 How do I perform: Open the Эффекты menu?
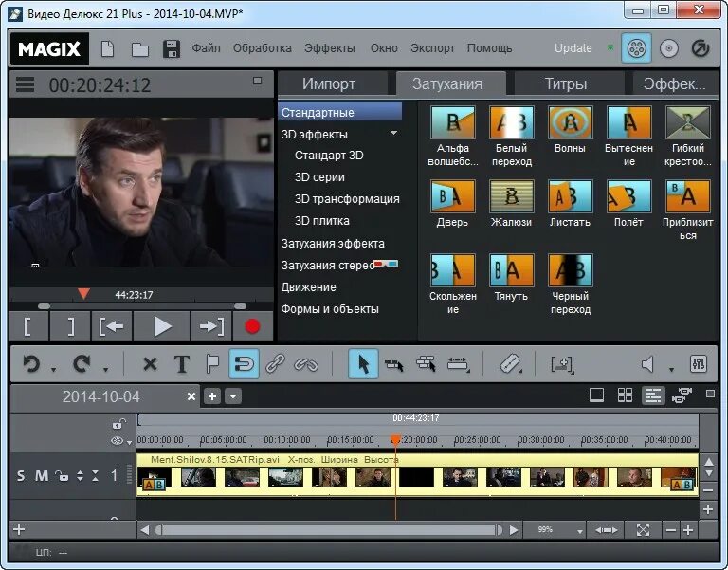pos(330,48)
